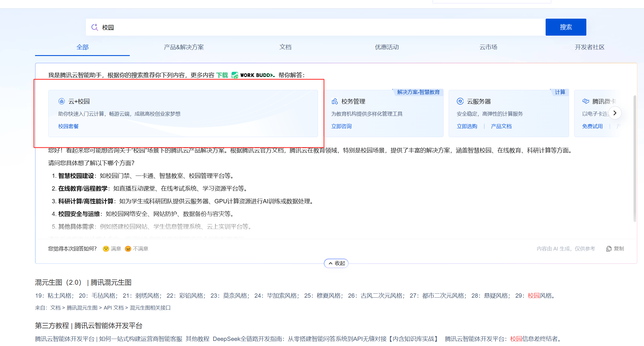The width and height of the screenshot is (644, 346).
Task: Click the 复制 copy icon
Action: 609,249
